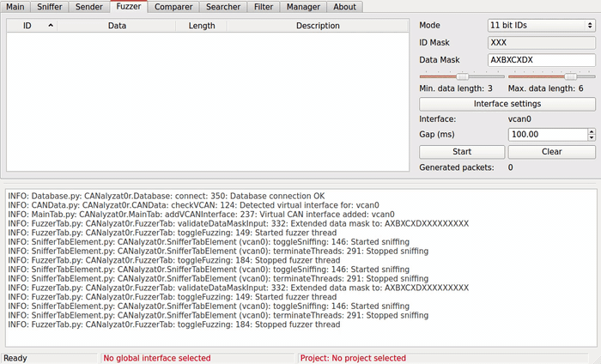Image resolution: width=601 pixels, height=364 pixels.
Task: Click the last 'Stopped fuzzer thread' log line
Action: pyautogui.click(x=174, y=325)
